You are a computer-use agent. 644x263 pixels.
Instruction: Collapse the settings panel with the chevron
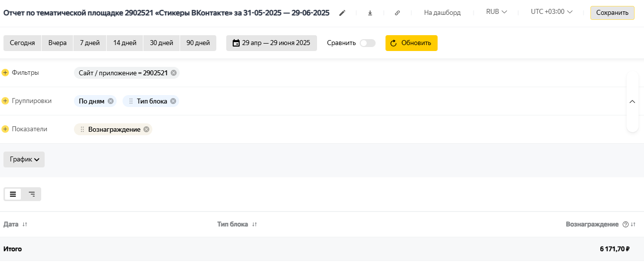[x=633, y=102]
